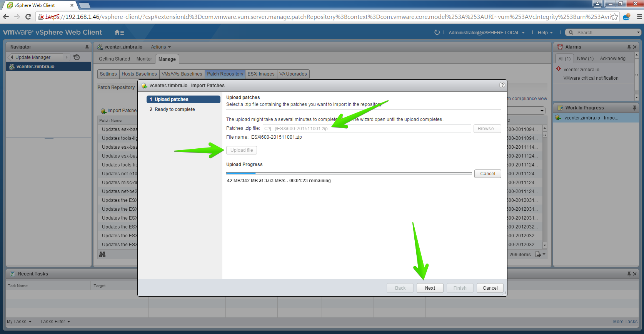644x334 pixels.
Task: Select the Patch Repository sub-tab
Action: (x=225, y=74)
